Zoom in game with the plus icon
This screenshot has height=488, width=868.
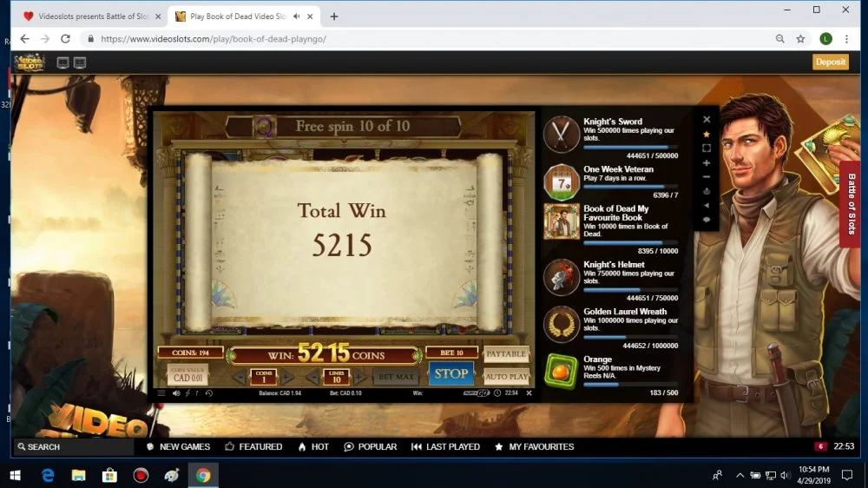(x=707, y=163)
